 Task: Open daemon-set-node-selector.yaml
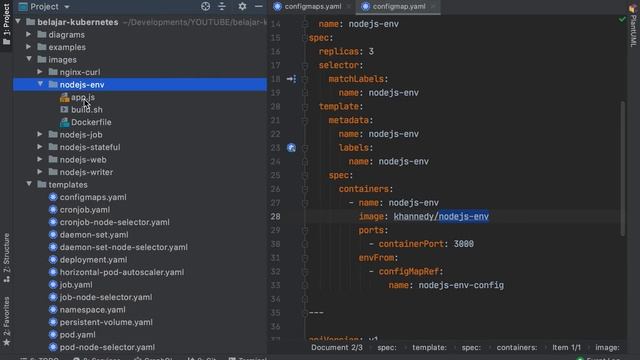(124, 247)
